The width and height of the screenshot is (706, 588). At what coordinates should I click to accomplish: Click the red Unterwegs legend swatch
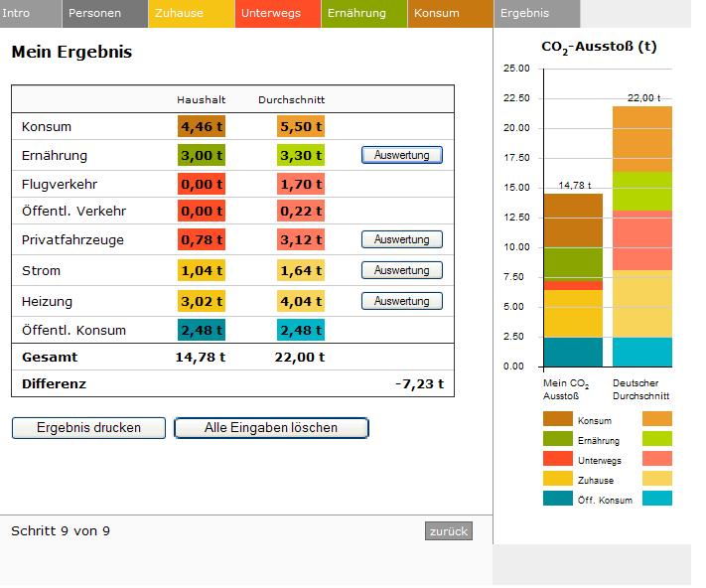(x=558, y=459)
